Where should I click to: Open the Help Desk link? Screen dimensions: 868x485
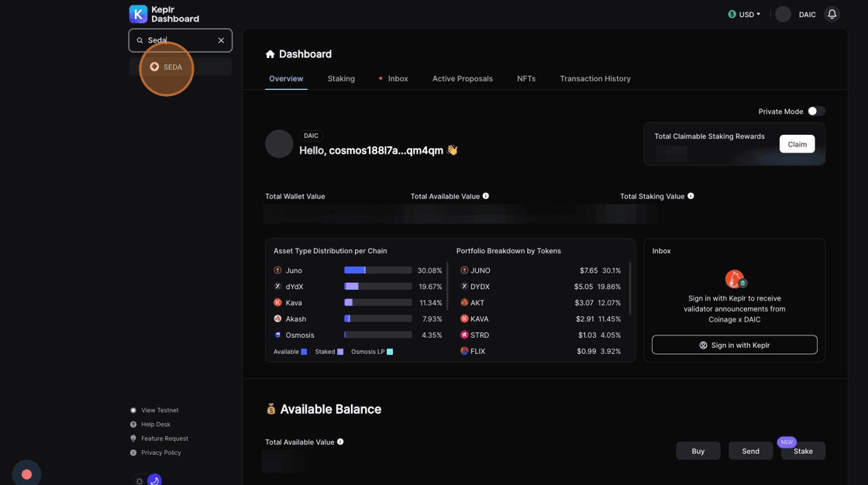click(x=156, y=425)
